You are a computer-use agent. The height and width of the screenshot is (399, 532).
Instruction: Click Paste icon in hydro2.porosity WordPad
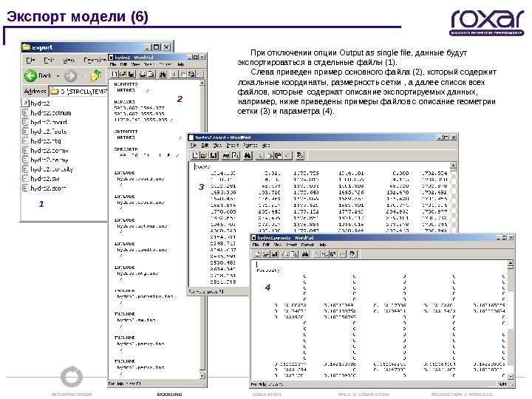(333, 253)
